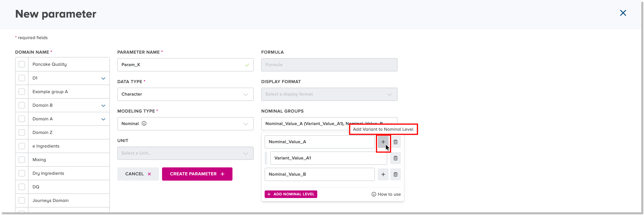Click Create Parameter button
Viewport: 644px width, 215px height.
(197, 174)
